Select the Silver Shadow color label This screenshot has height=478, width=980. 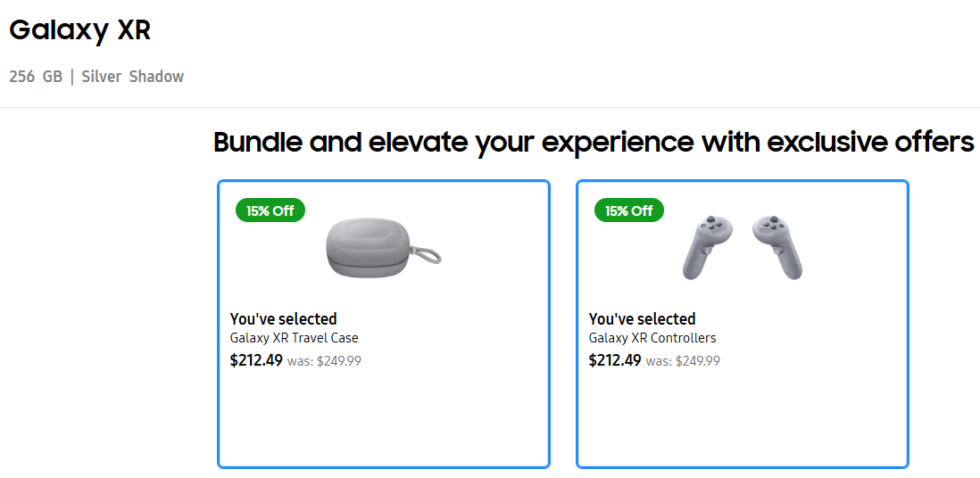click(x=133, y=77)
